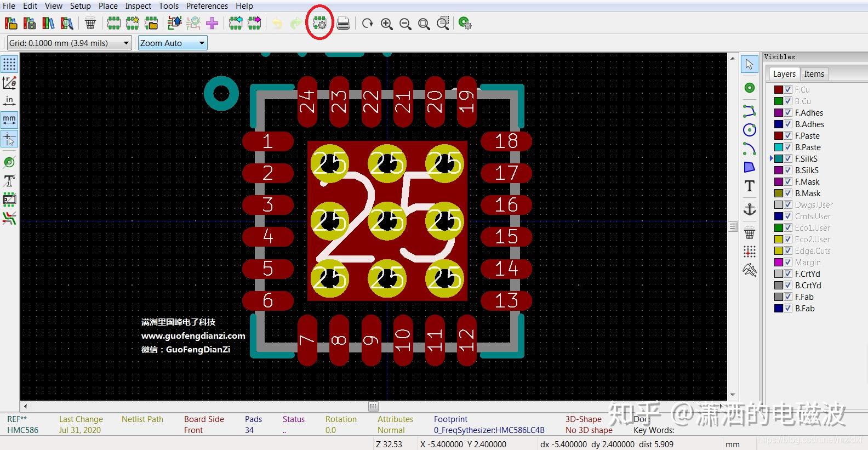Open footprint viewer with magnifier icon
This screenshot has width=868, height=450.
coord(67,23)
